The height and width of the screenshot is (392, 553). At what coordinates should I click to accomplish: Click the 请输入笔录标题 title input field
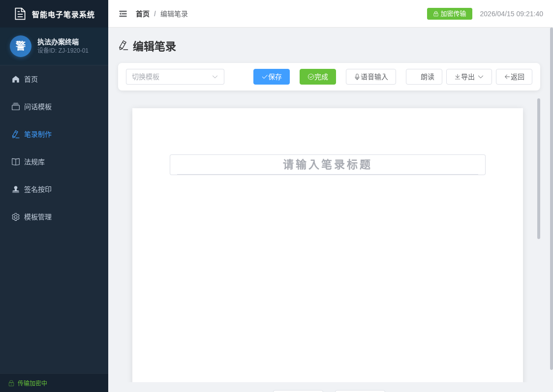click(x=328, y=165)
